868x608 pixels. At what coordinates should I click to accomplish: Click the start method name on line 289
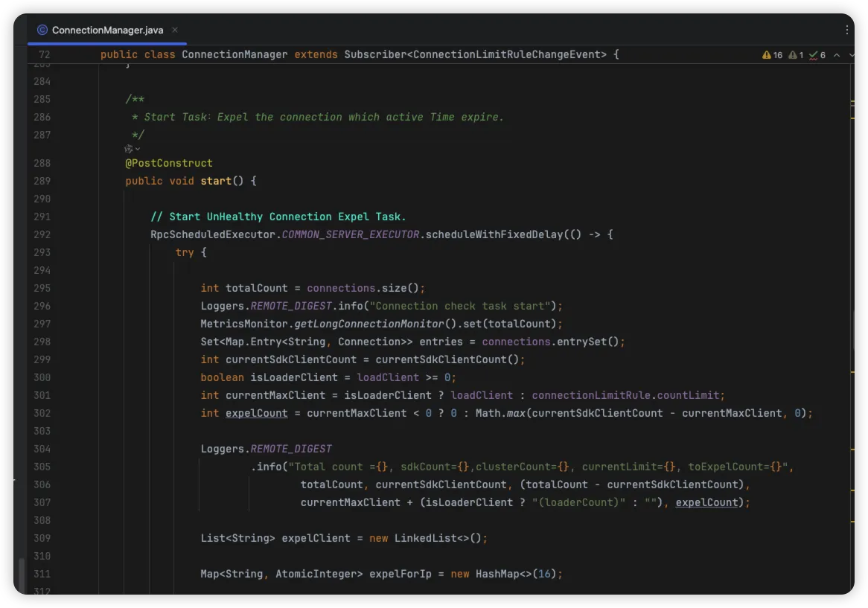pos(216,181)
